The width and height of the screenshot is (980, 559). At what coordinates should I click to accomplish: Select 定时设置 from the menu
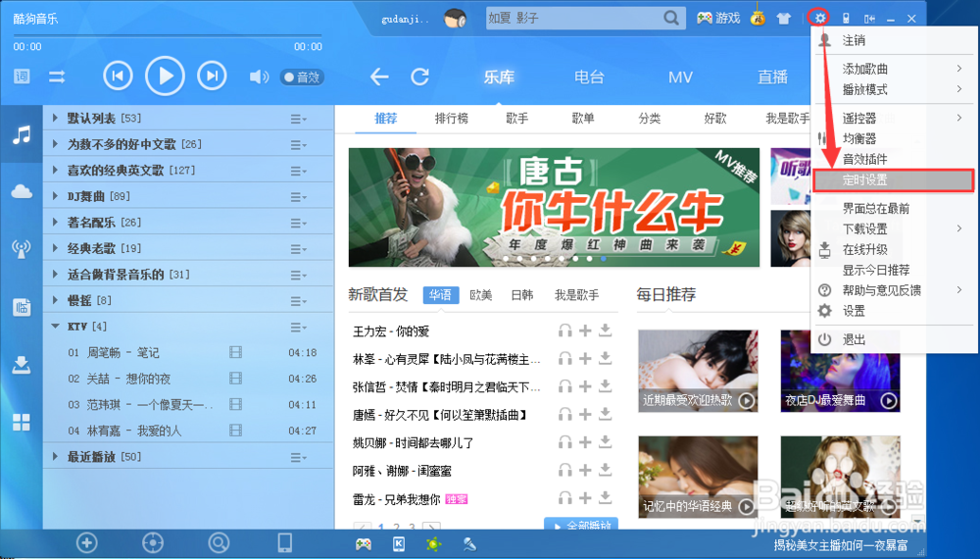click(893, 180)
